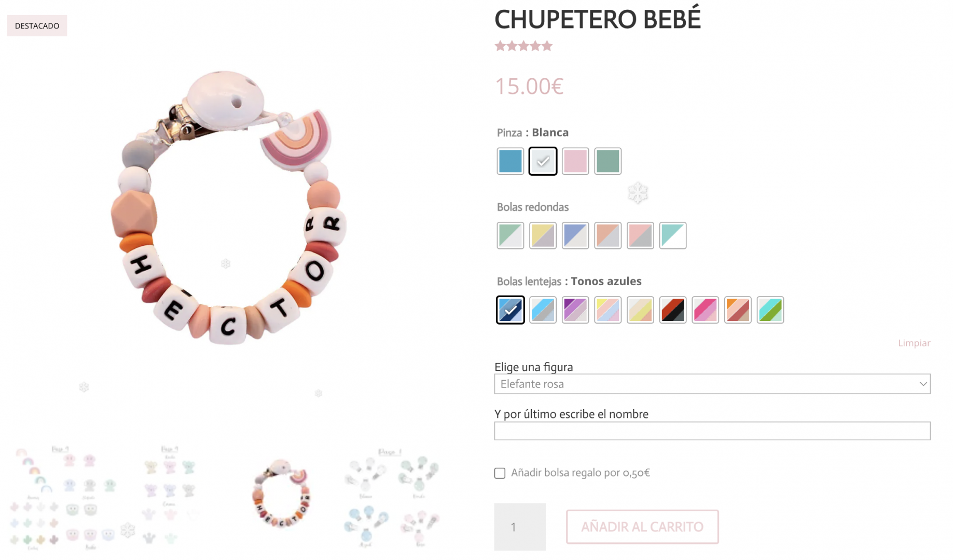953x560 pixels.
Task: Open the Hector pacifier bracelet thumbnail
Action: [281, 494]
